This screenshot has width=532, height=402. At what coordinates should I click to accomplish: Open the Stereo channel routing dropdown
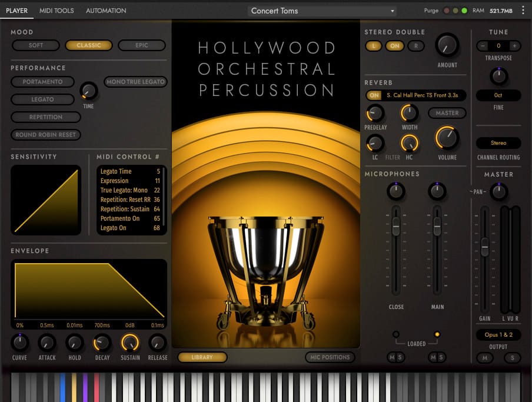(498, 143)
